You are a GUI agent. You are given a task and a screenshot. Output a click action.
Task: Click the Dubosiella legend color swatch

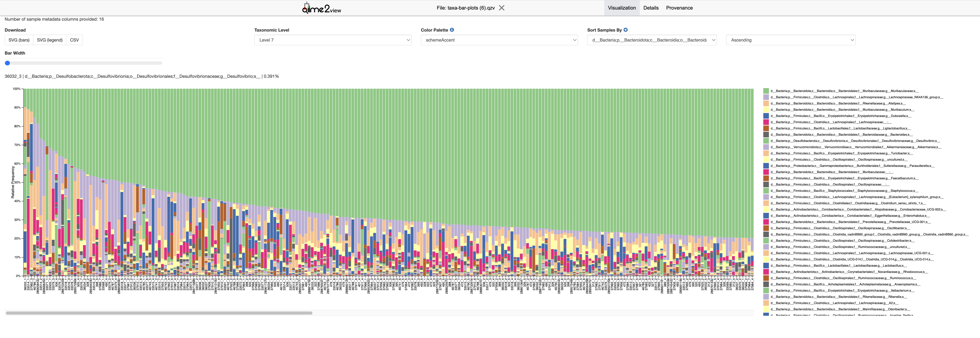766,116
